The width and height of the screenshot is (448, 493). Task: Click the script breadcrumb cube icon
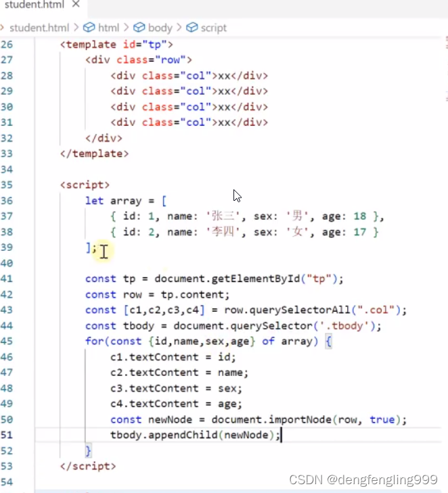coord(192,28)
